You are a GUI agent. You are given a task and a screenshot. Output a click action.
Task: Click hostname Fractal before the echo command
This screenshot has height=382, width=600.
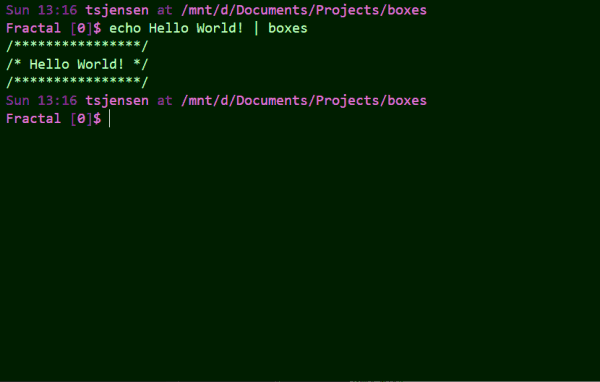tap(33, 28)
